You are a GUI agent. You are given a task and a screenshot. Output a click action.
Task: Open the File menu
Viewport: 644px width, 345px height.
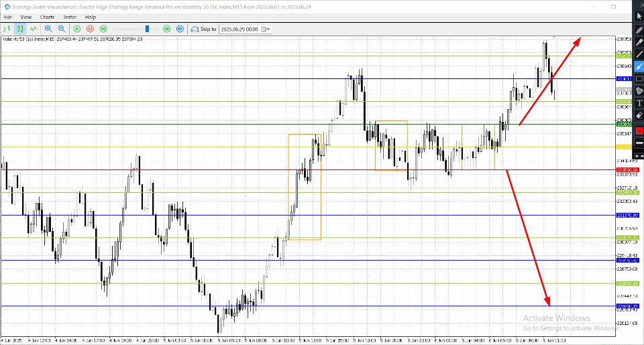click(8, 17)
